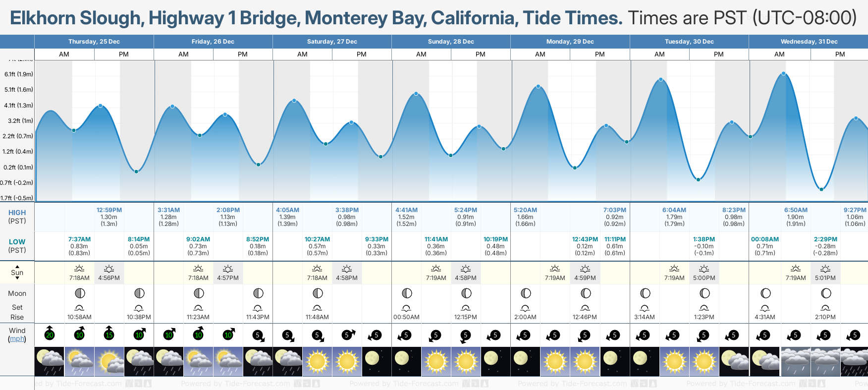
Task: Click the moon phase icon above 4:31AM
Action: click(x=765, y=293)
